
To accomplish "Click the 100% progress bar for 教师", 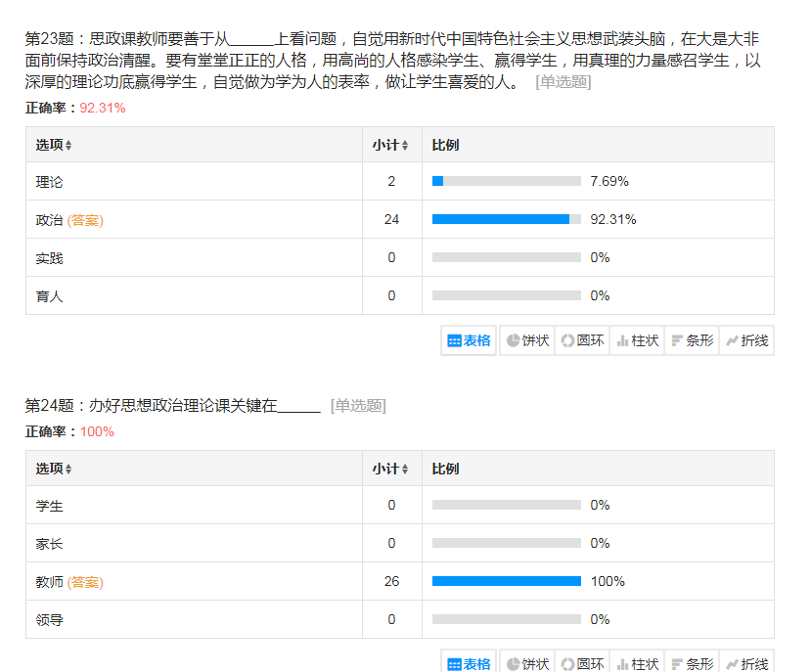I will coord(506,581).
